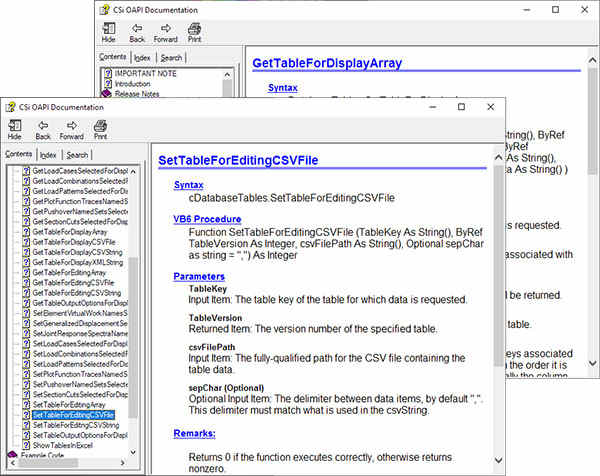This screenshot has width=600, height=476.
Task: Click tree horizontal scroll right arrow
Action: 122,463
